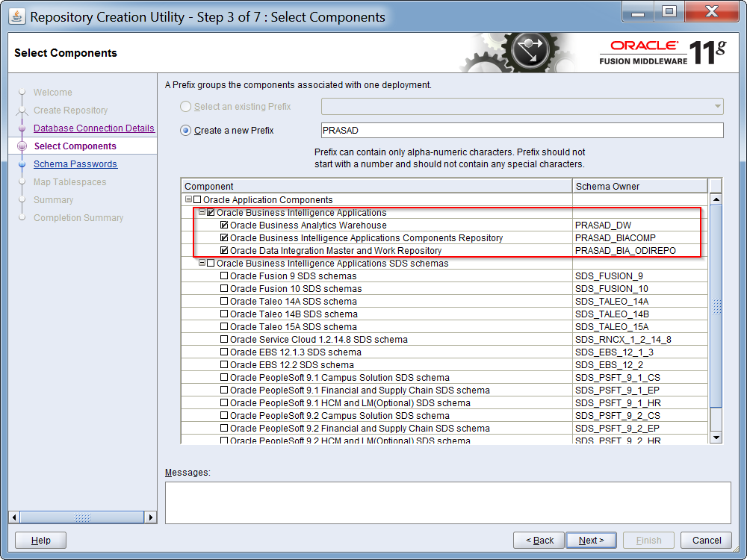Click the PRASAD_BIA_ODIREPO schema owner cell
747x560 pixels.
coord(640,250)
